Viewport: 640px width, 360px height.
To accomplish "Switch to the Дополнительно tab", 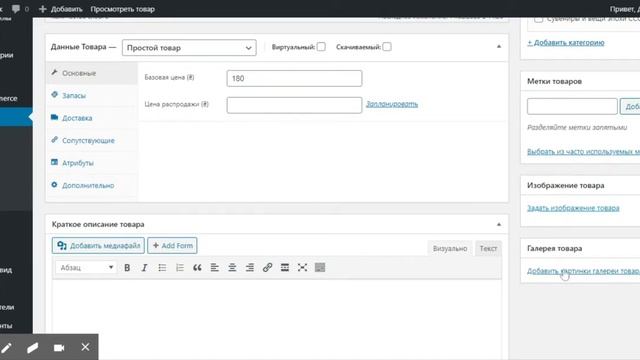I will 92,185.
